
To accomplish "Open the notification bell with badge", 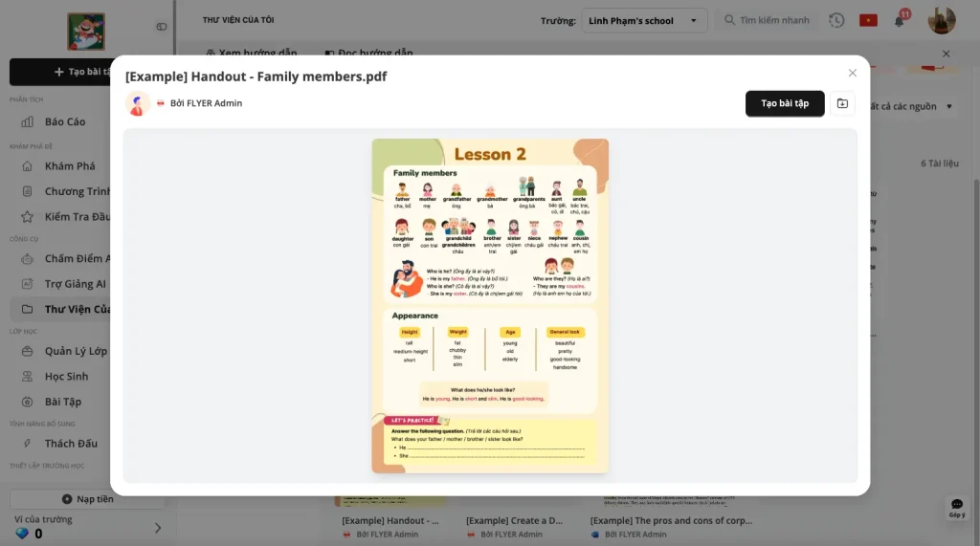I will tap(900, 21).
